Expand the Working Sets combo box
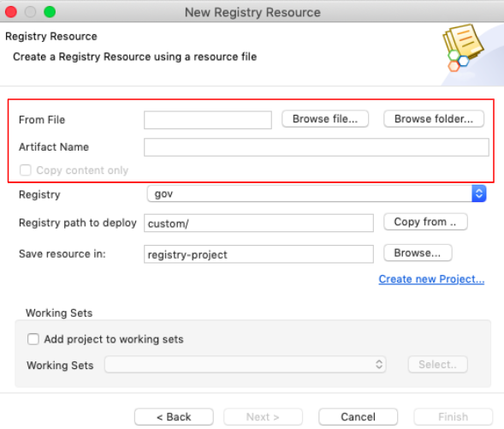504x429 pixels. 246,365
